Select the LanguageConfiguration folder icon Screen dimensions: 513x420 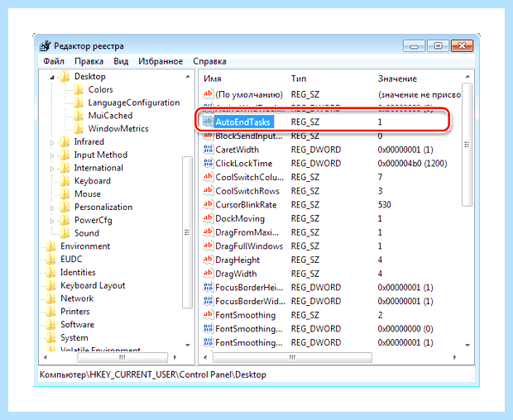(x=79, y=103)
